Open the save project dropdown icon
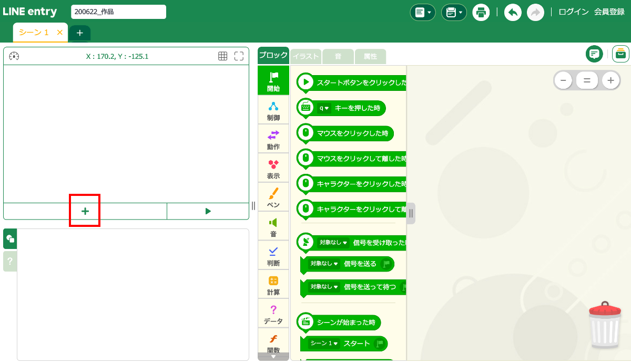Screen dimensions: 631x364 point(454,12)
